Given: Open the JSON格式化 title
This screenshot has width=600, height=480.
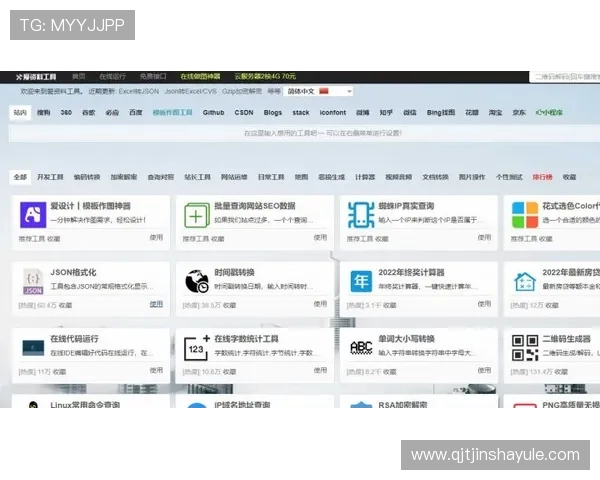Looking at the screenshot, I should pos(73,273).
